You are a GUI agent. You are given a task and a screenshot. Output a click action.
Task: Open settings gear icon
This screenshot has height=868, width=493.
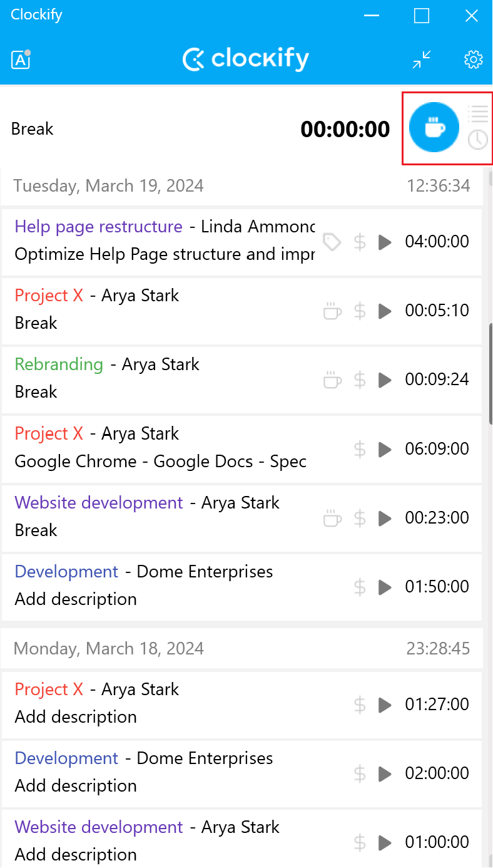[x=474, y=59]
